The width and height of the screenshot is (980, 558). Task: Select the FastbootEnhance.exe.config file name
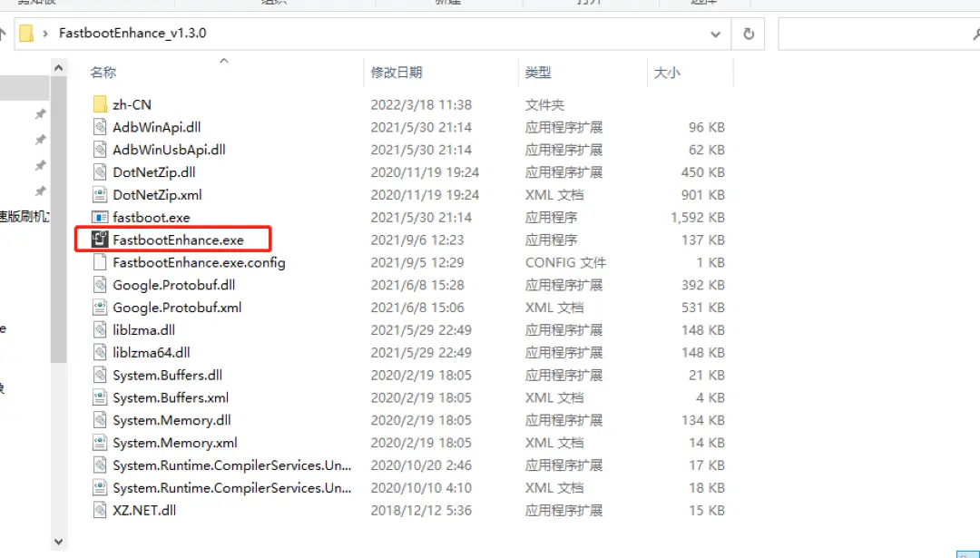click(199, 262)
